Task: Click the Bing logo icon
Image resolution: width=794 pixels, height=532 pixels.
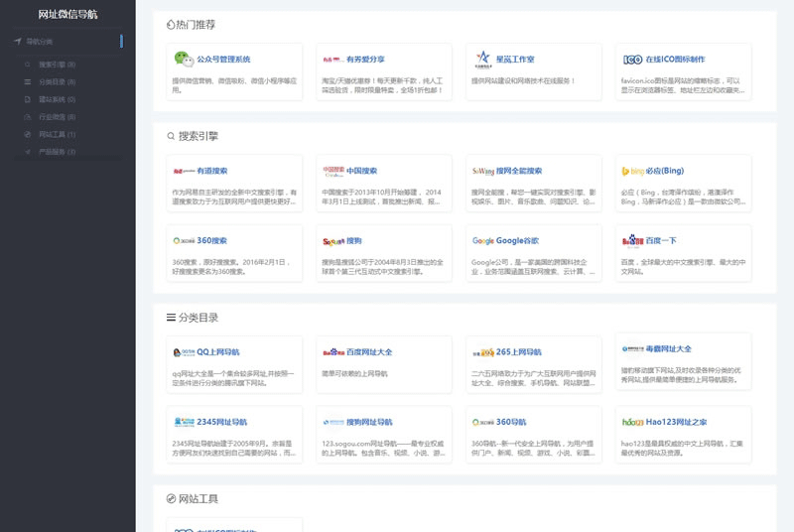Action: point(632,171)
